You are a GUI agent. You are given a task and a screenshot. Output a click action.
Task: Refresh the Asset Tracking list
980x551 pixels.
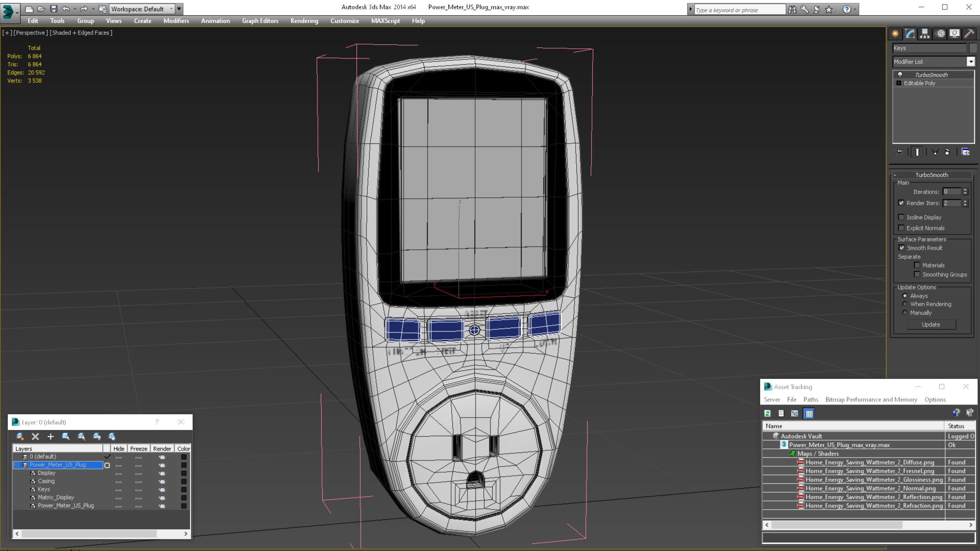767,413
